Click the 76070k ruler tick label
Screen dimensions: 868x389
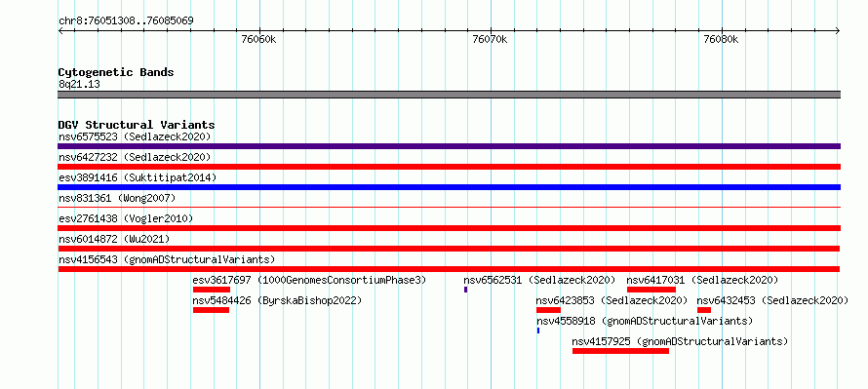[490, 39]
